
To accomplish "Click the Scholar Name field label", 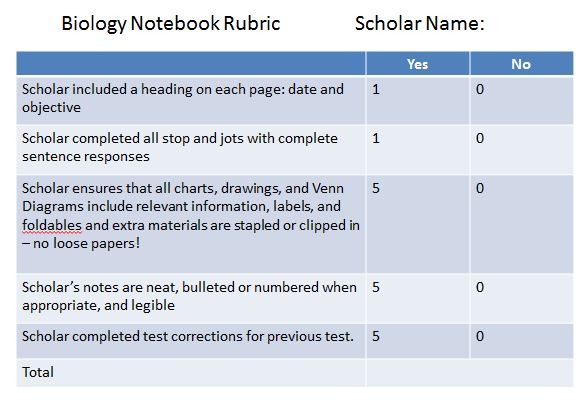I will tap(419, 24).
